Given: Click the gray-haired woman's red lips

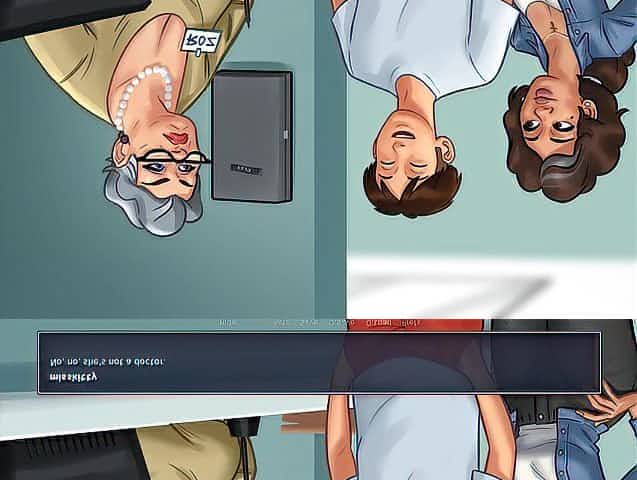Looking at the screenshot, I should (175, 133).
